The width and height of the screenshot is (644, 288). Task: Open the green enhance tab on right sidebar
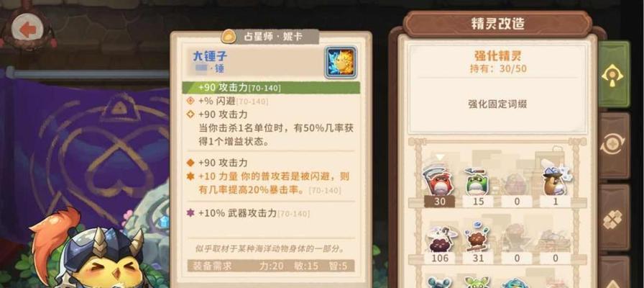pos(614,74)
